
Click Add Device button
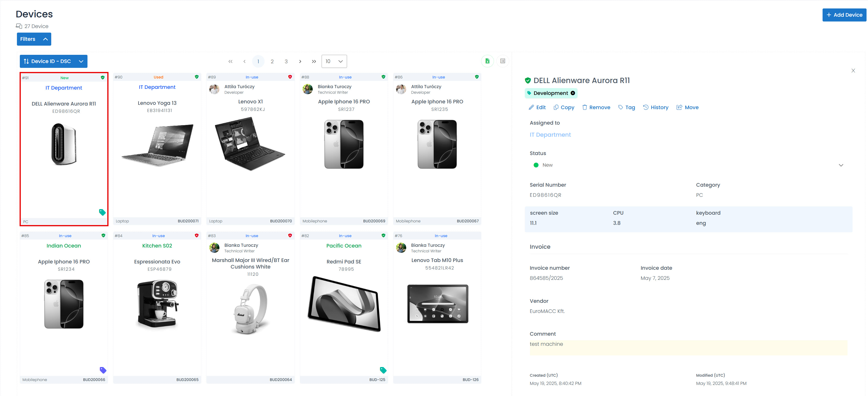pyautogui.click(x=844, y=15)
